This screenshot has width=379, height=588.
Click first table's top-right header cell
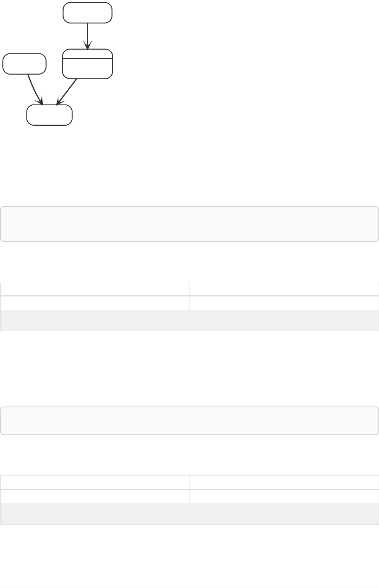[284, 289]
